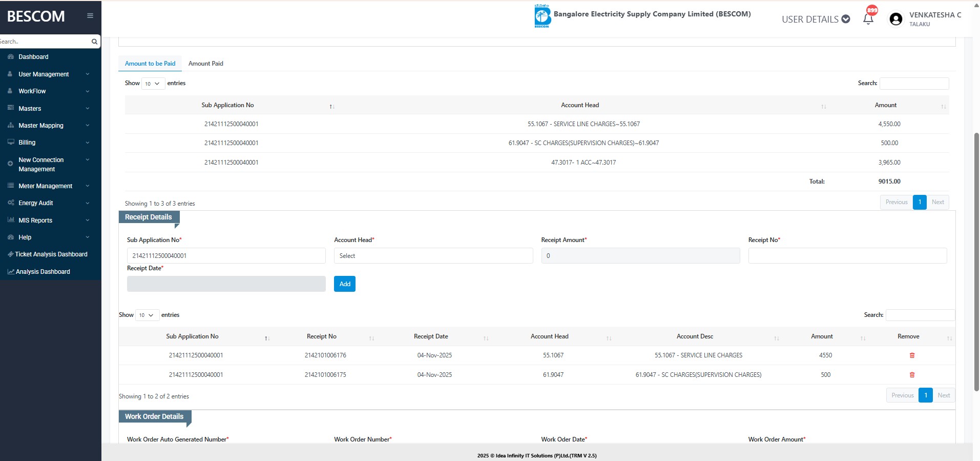
Task: Expand the Billing menu
Action: tap(50, 143)
